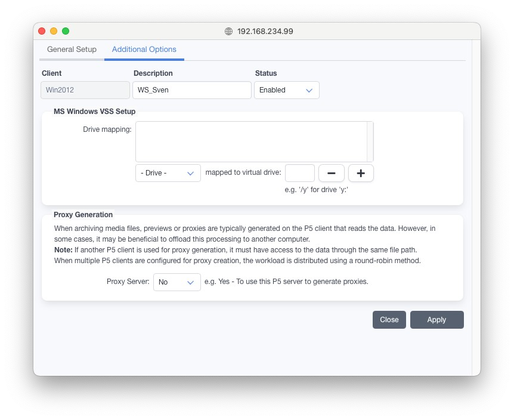Minimize the window with the yellow button
Viewport: 514px width, 420px height.
click(54, 31)
